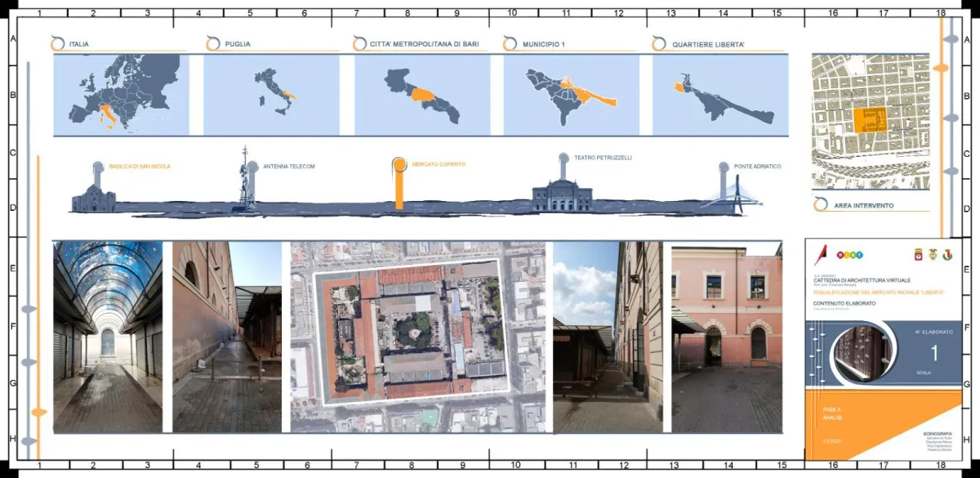Viewport: 980px width, 478px height.
Task: Click the Municipio 1 map panel
Action: pos(572,95)
